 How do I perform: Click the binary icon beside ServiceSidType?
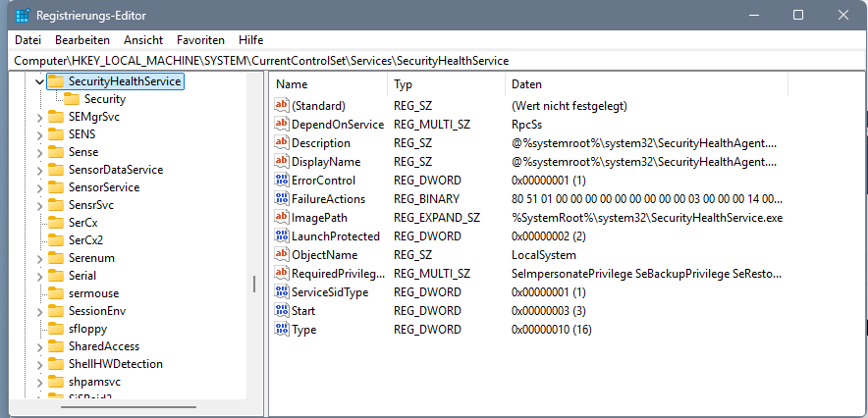[x=282, y=292]
